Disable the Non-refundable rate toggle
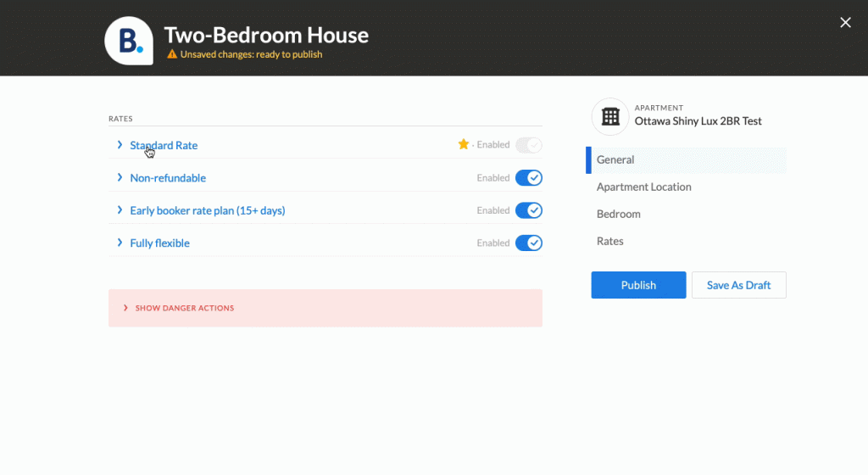This screenshot has height=475, width=868. coord(529,178)
